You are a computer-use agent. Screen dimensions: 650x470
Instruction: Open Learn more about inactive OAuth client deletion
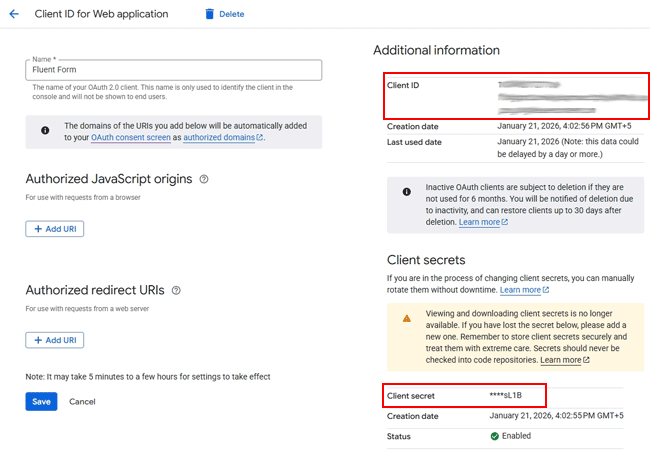(483, 222)
